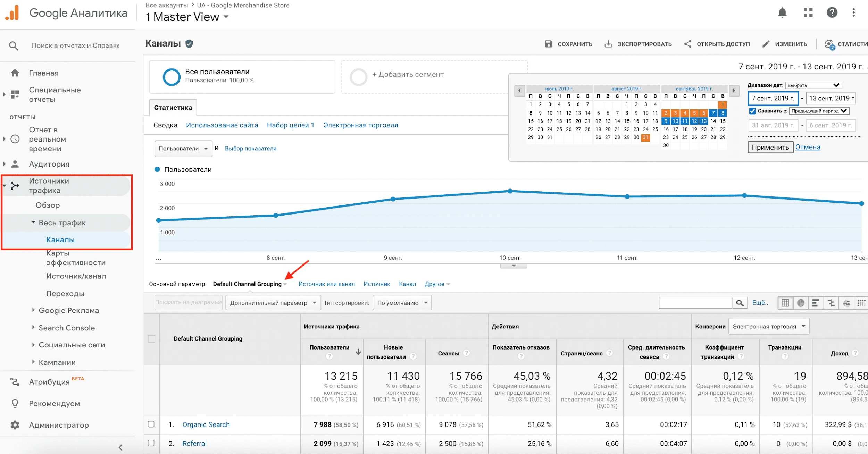Collapse the left sidebar chevron
868x454 pixels.
[120, 447]
